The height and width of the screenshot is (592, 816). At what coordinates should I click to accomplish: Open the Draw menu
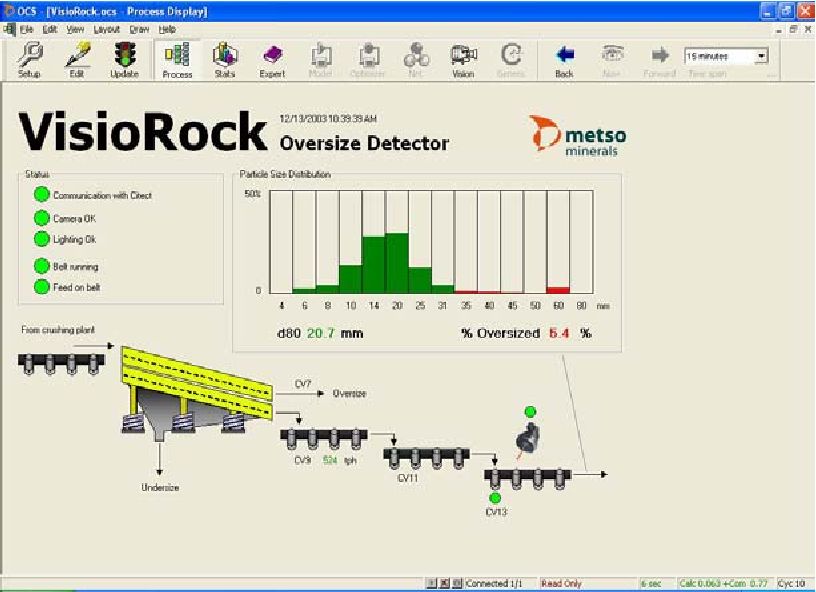pos(139,30)
